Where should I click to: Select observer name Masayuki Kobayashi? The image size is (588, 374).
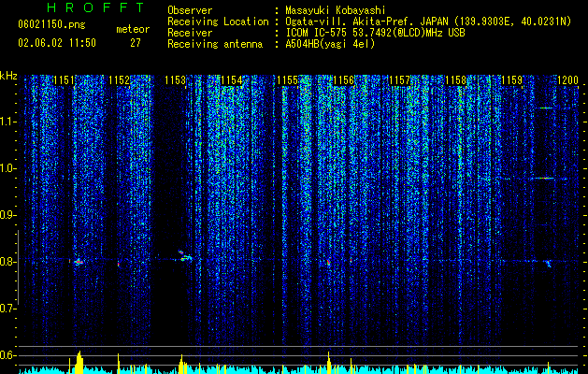pyautogui.click(x=336, y=10)
